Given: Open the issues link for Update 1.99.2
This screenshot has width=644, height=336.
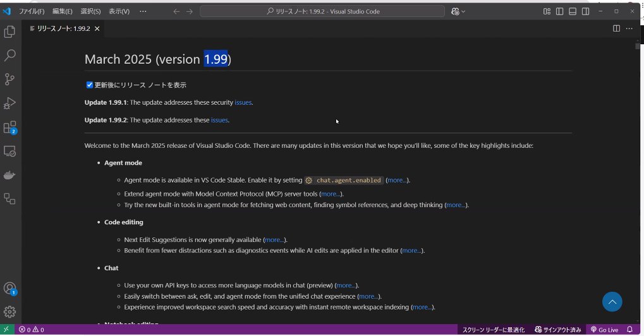Looking at the screenshot, I should [x=219, y=120].
